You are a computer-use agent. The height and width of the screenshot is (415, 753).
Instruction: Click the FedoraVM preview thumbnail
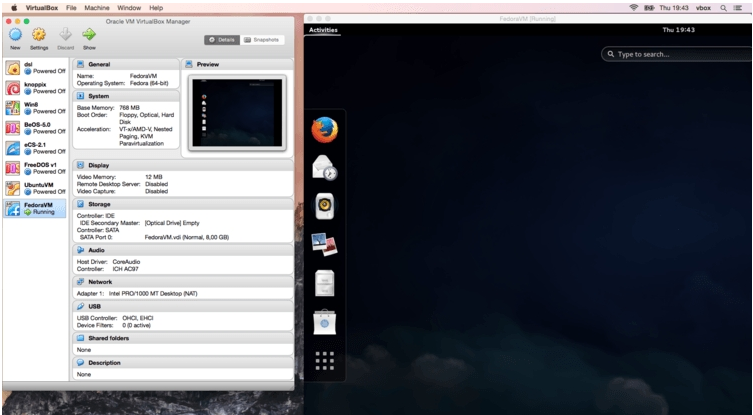237,112
